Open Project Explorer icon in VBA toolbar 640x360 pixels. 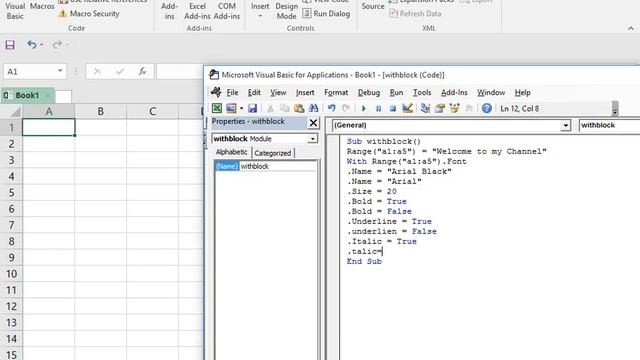point(425,108)
